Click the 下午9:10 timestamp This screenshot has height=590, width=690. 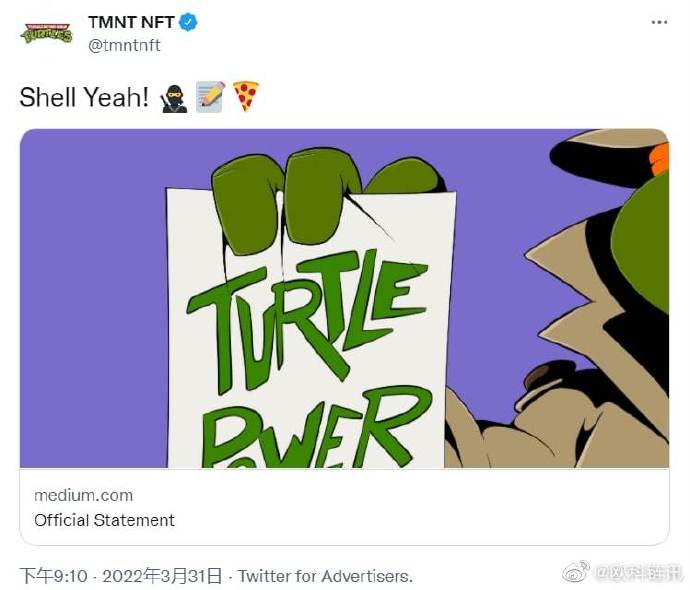54,575
